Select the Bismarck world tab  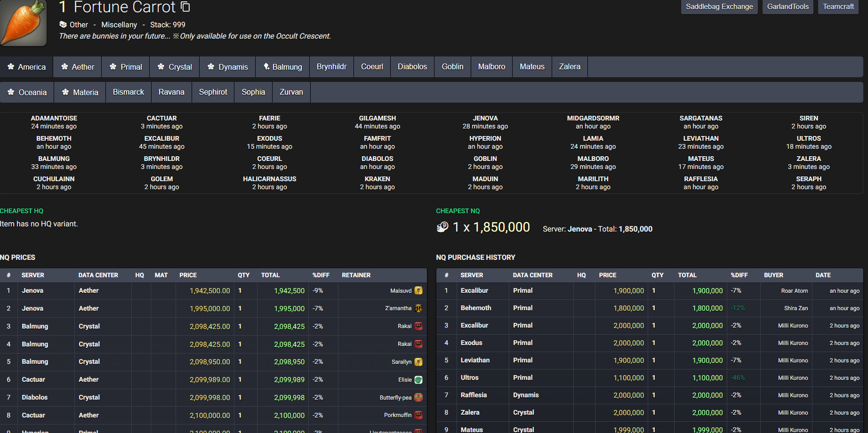[x=129, y=92]
